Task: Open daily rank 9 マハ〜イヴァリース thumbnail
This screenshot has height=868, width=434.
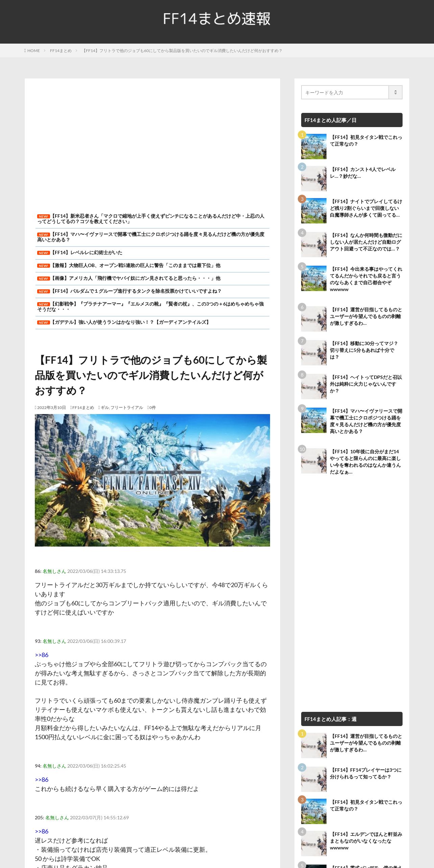Action: click(x=314, y=420)
